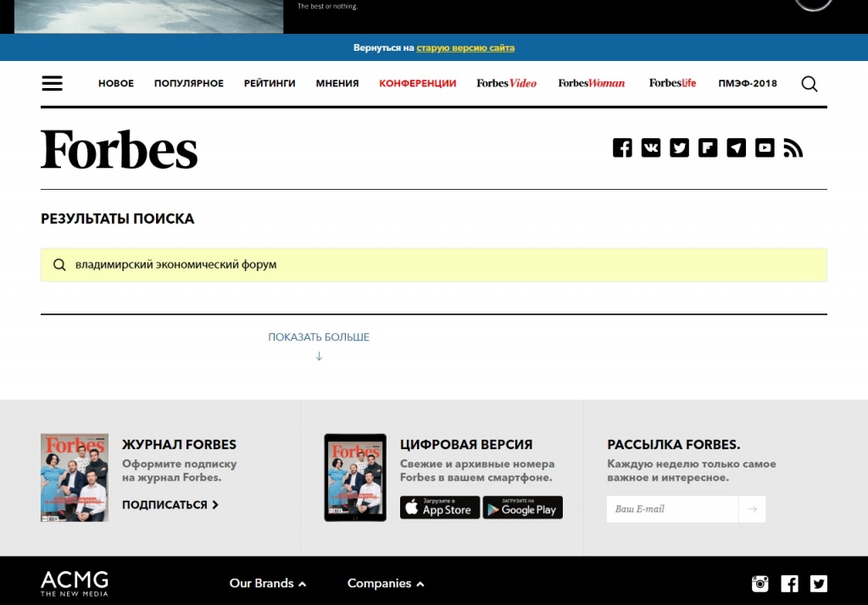Click the search magnifier in navigation bar
The image size is (868, 605).
(809, 84)
